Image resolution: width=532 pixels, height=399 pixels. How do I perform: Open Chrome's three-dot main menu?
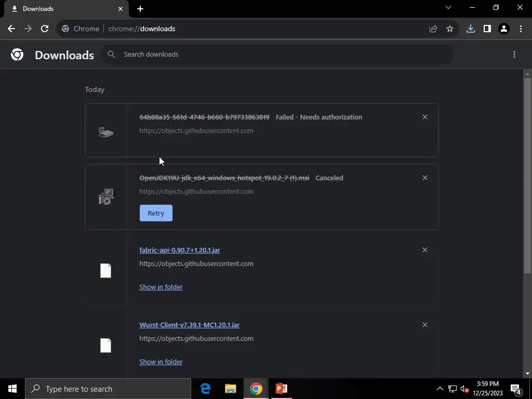(521, 29)
